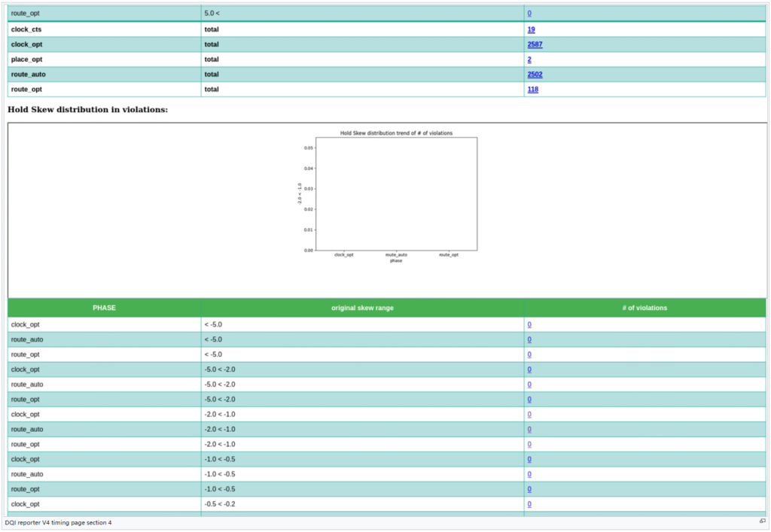Open the route_opt 5.0 < violations link
The height and width of the screenshot is (532, 771).
coord(529,14)
